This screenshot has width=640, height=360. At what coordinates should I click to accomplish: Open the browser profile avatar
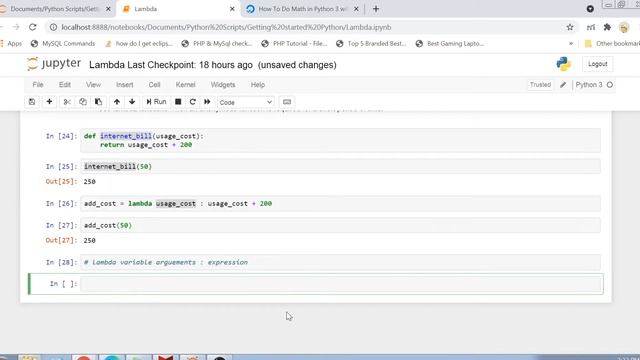[x=624, y=27]
